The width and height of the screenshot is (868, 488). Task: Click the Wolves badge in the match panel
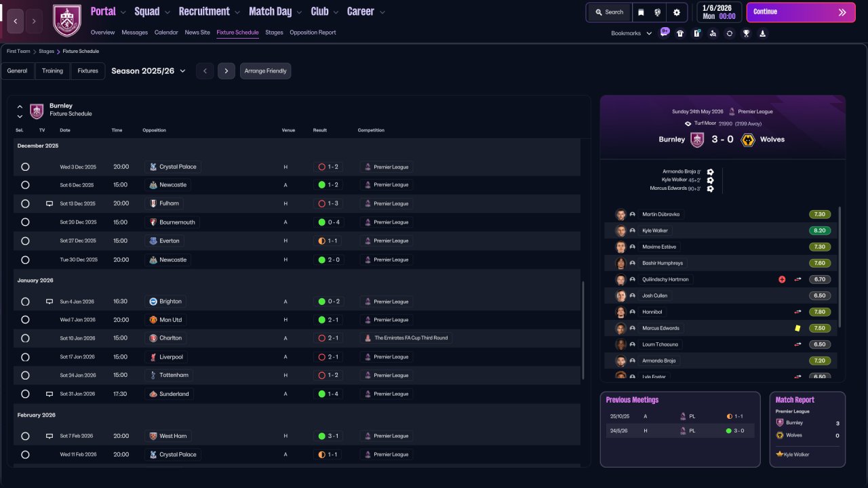[x=748, y=140]
